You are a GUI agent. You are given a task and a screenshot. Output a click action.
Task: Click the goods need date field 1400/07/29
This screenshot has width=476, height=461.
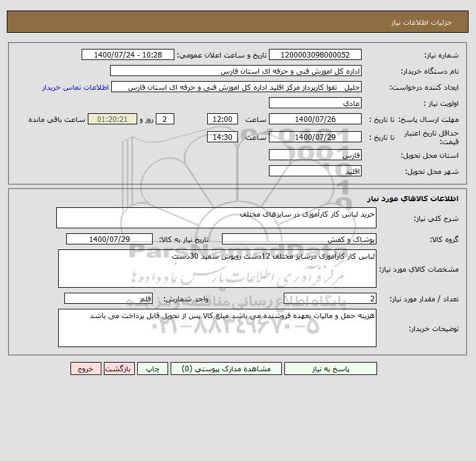click(109, 239)
